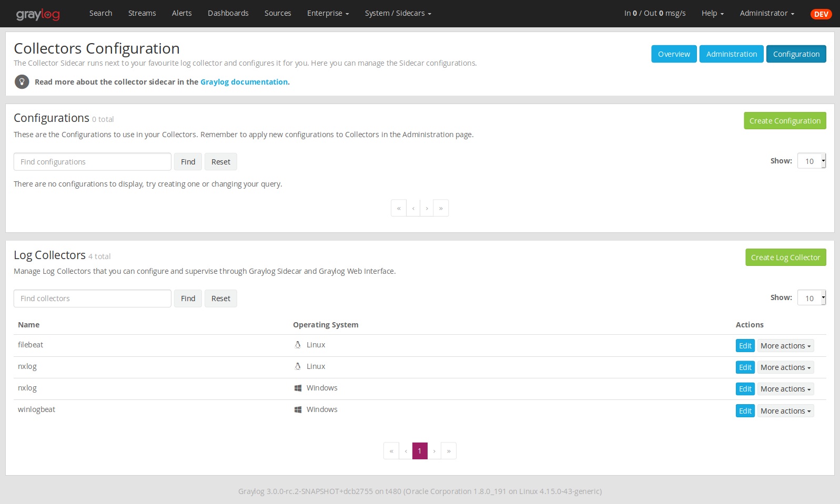840x504 pixels.
Task: Click the Linux penguin icon in filebeat row
Action: point(298,345)
